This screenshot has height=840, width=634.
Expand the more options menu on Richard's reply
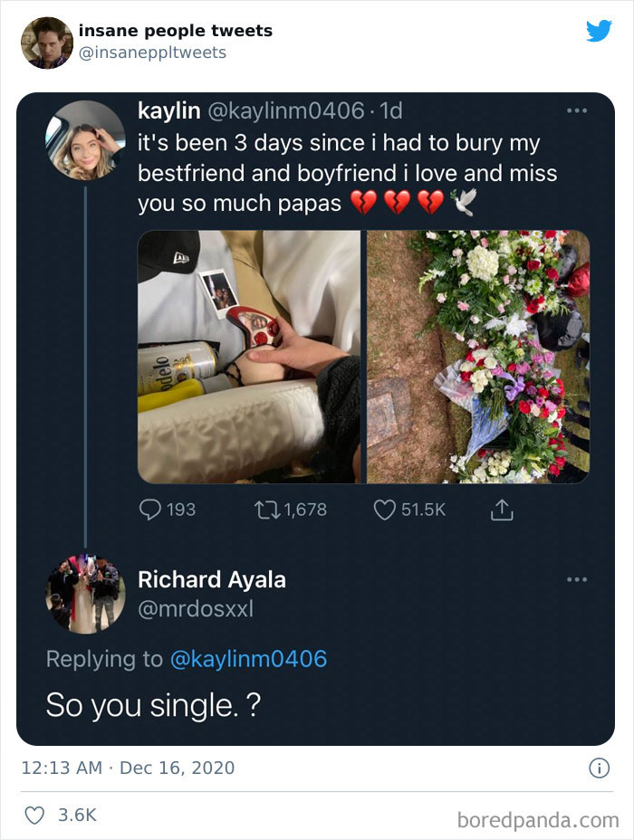pos(575,577)
